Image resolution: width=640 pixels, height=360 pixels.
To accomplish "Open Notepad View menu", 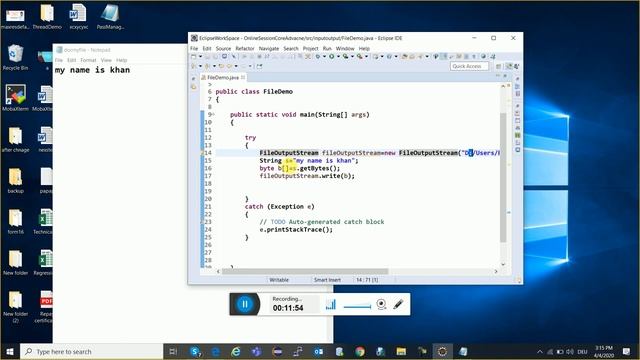I will point(106,60).
